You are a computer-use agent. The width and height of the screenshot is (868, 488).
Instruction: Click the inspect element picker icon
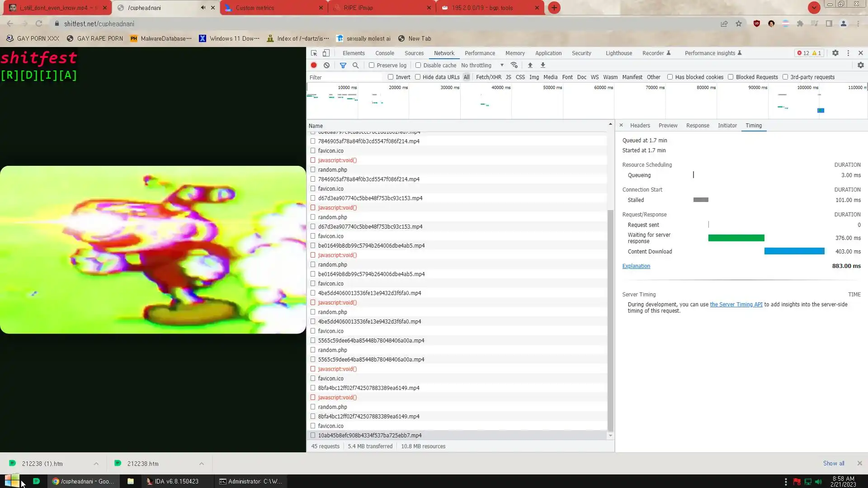coord(314,53)
